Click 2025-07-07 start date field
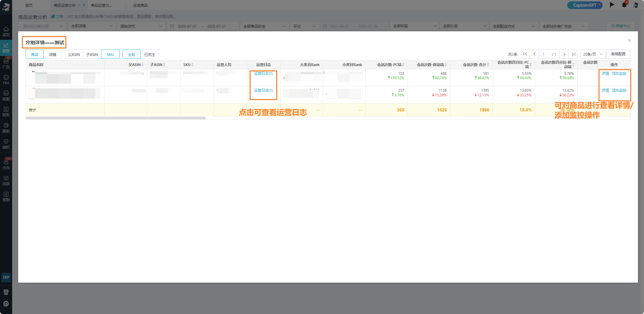This screenshot has width=644, height=314. click(x=187, y=26)
